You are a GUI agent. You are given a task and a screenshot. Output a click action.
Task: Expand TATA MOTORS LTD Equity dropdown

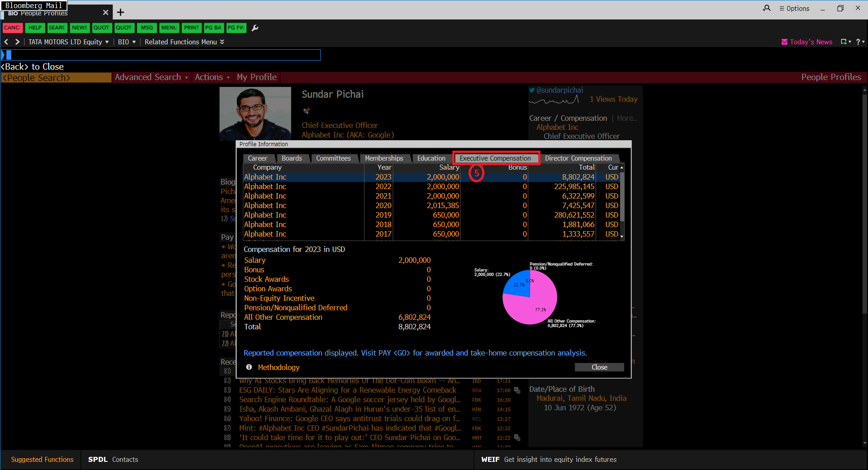[69, 42]
